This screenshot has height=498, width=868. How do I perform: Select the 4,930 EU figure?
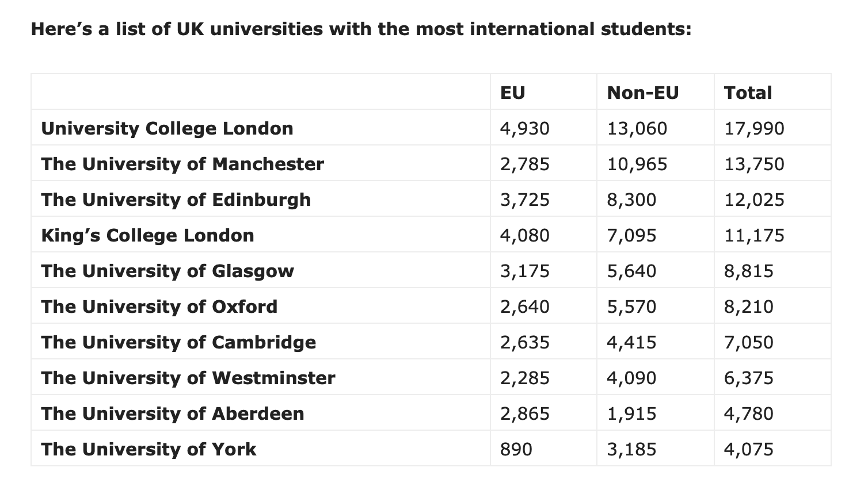coord(525,128)
